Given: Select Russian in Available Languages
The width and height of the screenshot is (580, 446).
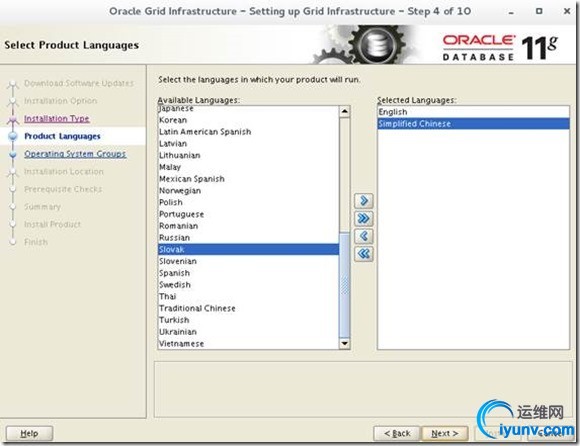Looking at the screenshot, I should tap(248, 238).
